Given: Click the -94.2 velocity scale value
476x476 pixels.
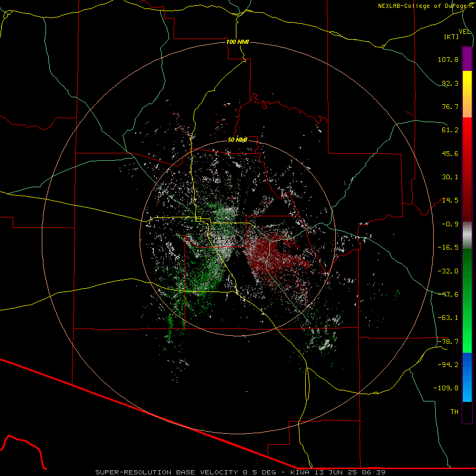Looking at the screenshot, I should (448, 365).
